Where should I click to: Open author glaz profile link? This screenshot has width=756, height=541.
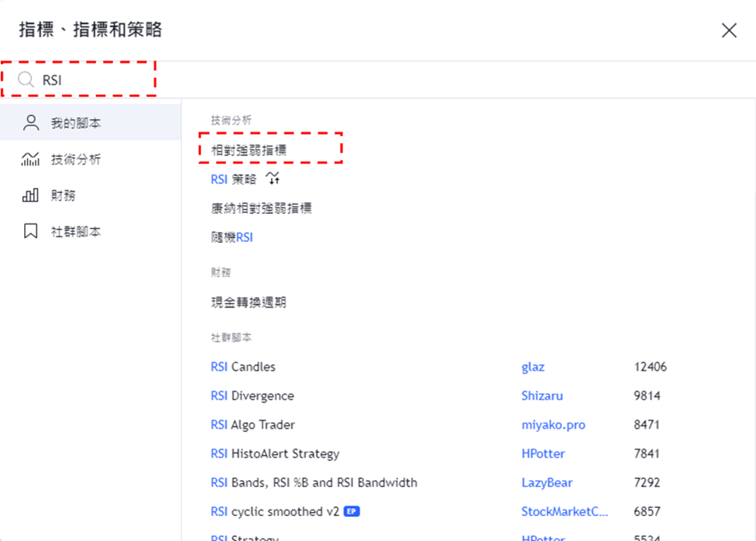[x=532, y=367]
